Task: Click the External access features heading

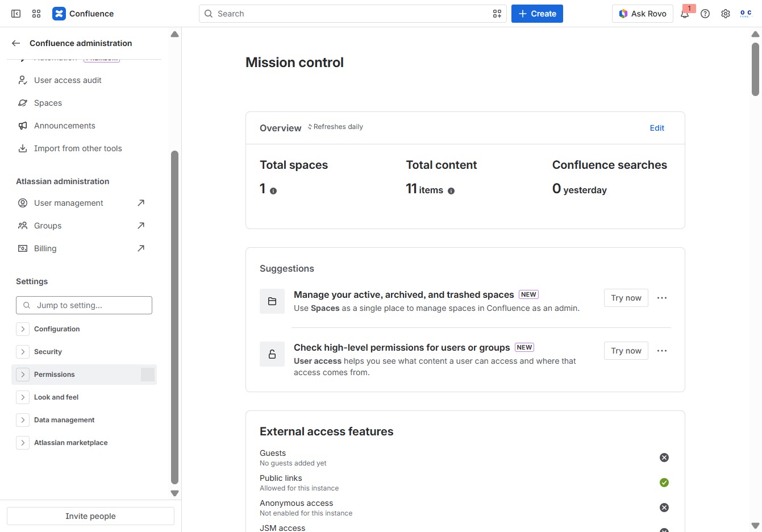Action: tap(327, 431)
